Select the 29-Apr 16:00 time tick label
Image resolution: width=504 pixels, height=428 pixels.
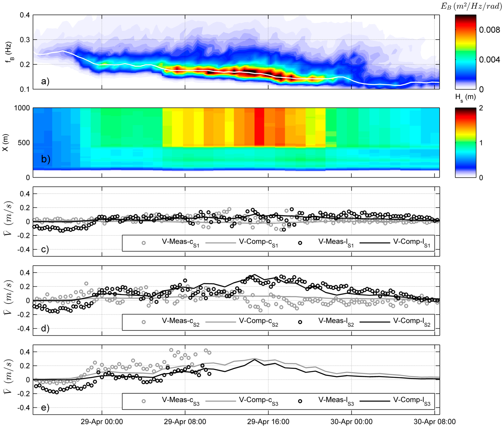[x=268, y=422]
